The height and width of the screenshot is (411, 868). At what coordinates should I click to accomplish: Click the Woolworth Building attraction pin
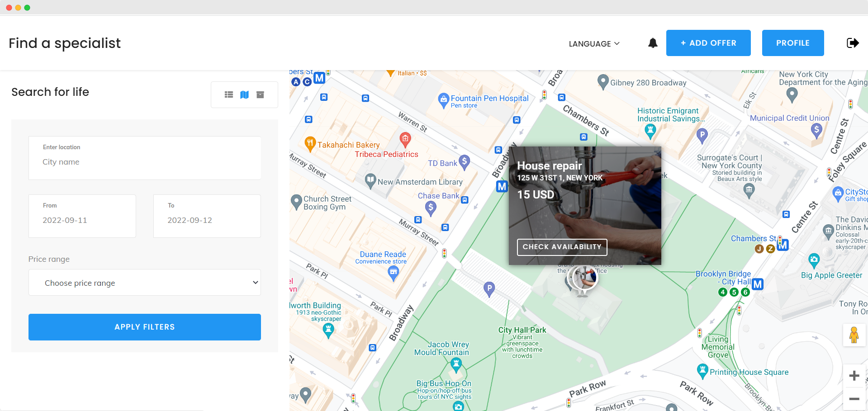coord(328,331)
